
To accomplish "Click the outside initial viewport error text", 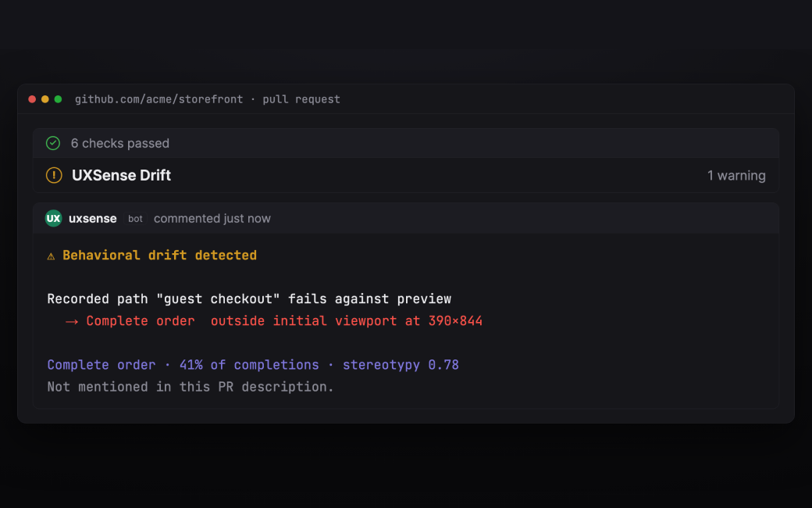I will pos(347,321).
